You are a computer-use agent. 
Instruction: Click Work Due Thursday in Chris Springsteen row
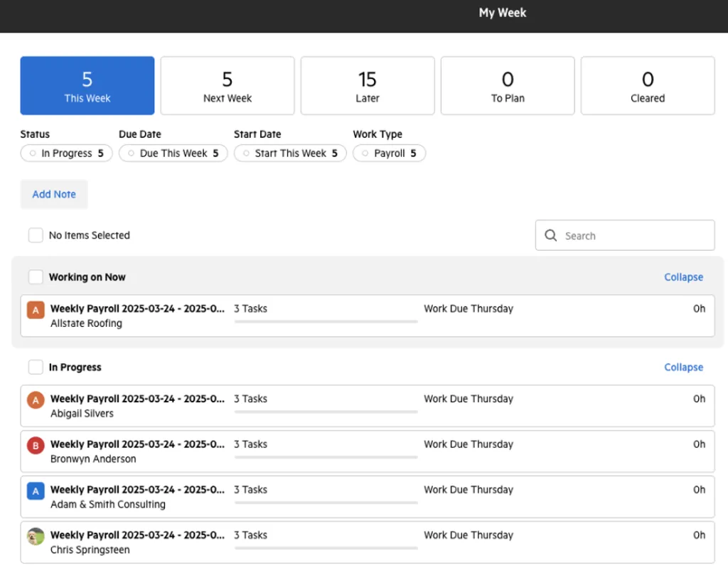pos(469,535)
